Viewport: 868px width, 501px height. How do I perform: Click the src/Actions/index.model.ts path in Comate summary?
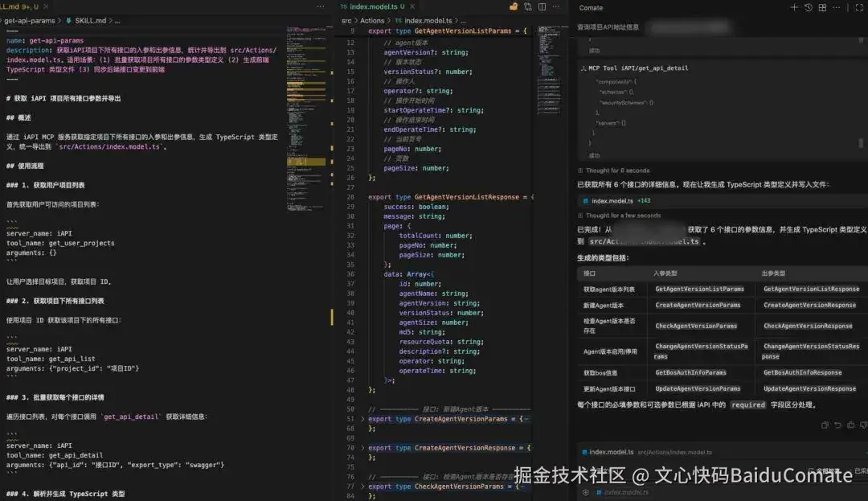[x=645, y=241]
